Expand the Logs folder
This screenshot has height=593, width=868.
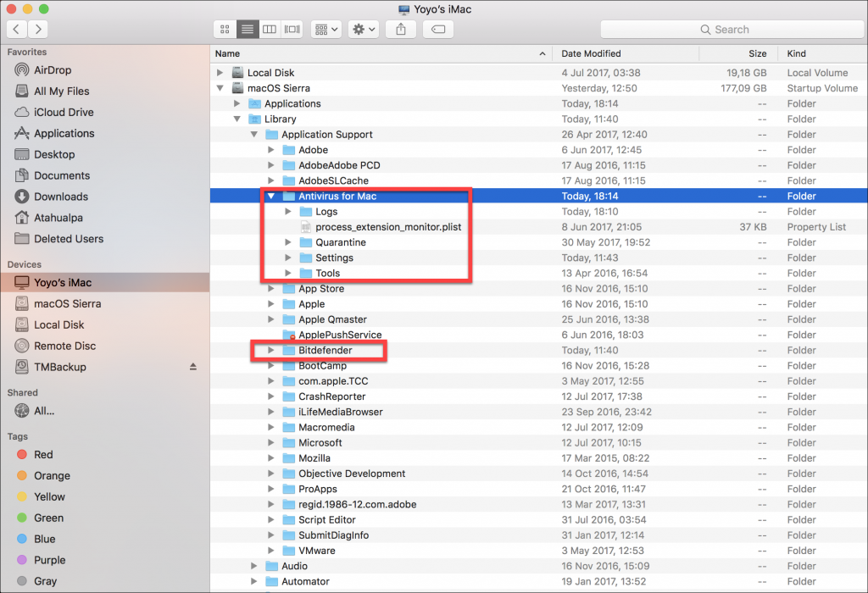288,211
